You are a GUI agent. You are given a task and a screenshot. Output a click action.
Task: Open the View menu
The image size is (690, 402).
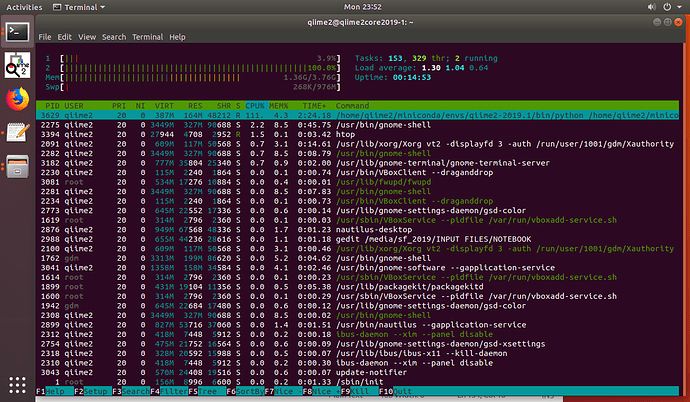click(89, 36)
